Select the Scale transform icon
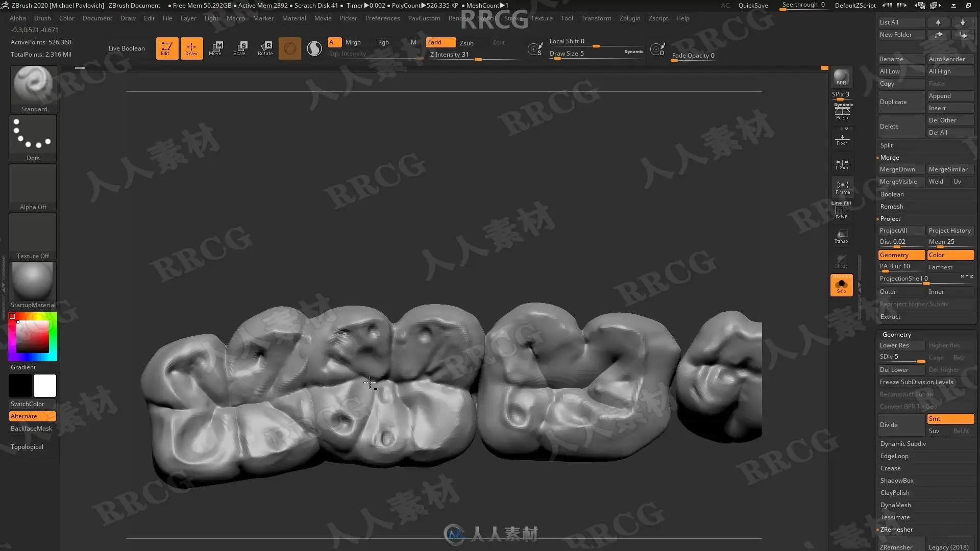Viewport: 980px width, 551px height. point(240,48)
